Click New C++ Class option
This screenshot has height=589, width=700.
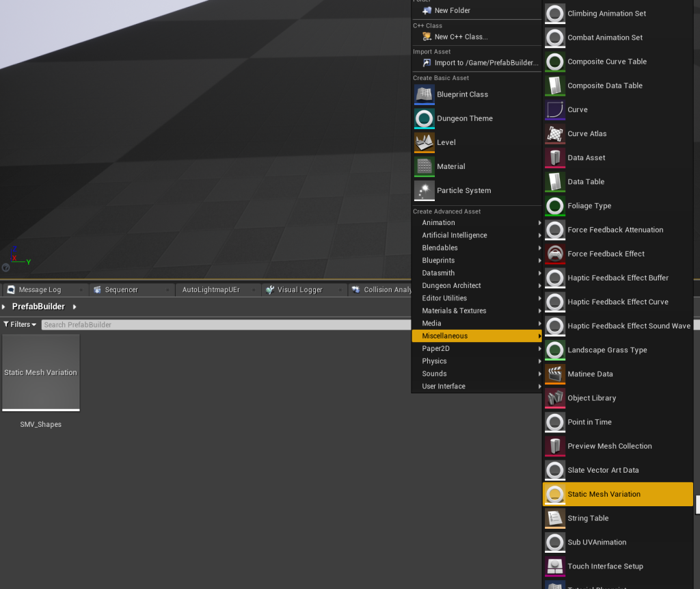point(461,37)
